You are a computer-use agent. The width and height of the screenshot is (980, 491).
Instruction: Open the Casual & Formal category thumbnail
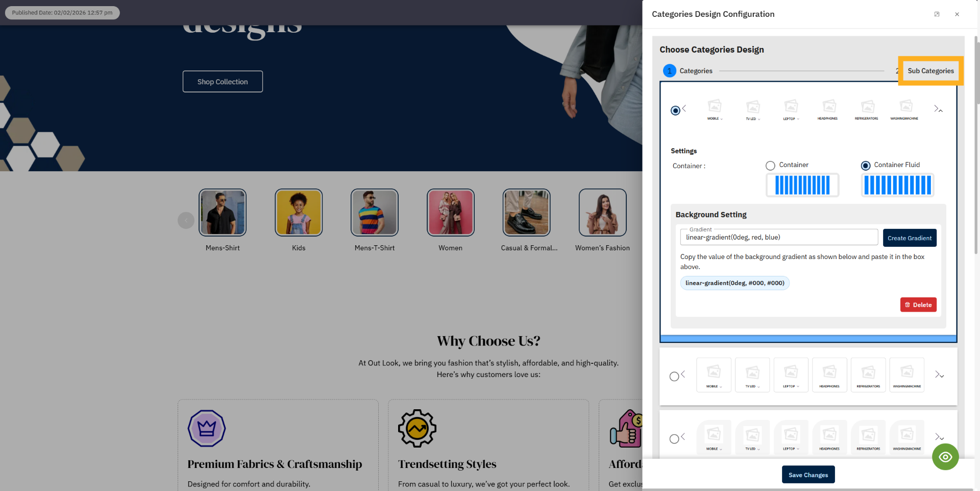click(x=527, y=213)
